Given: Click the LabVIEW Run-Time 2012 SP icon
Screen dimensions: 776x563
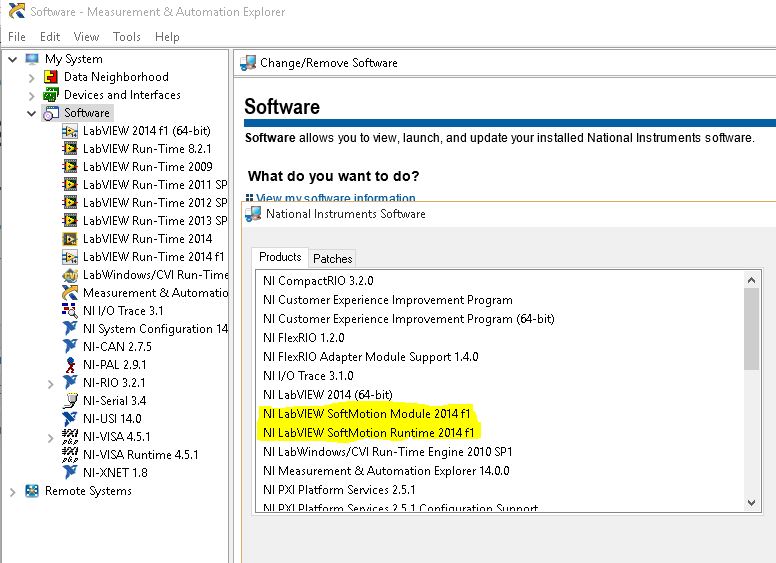Looking at the screenshot, I should (x=70, y=203).
